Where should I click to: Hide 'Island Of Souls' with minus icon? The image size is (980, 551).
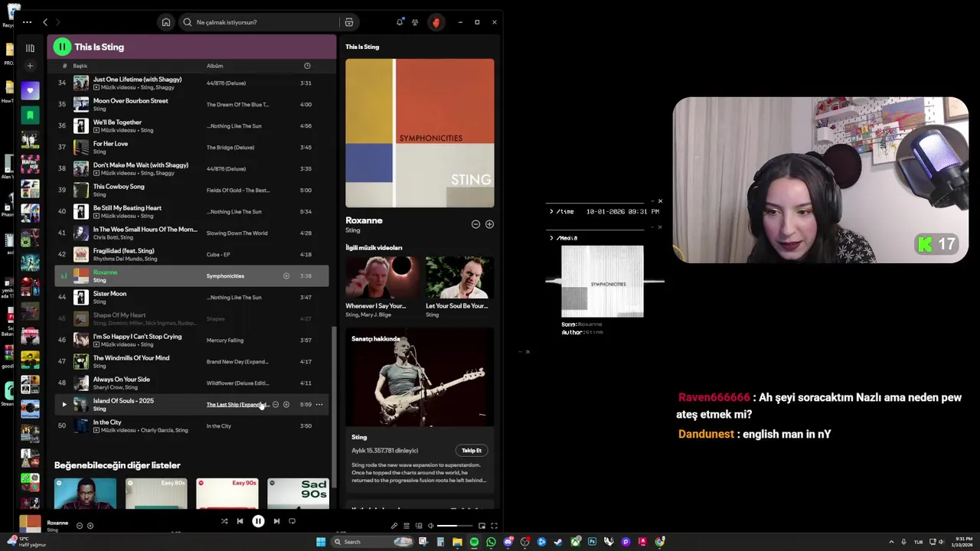tap(276, 404)
